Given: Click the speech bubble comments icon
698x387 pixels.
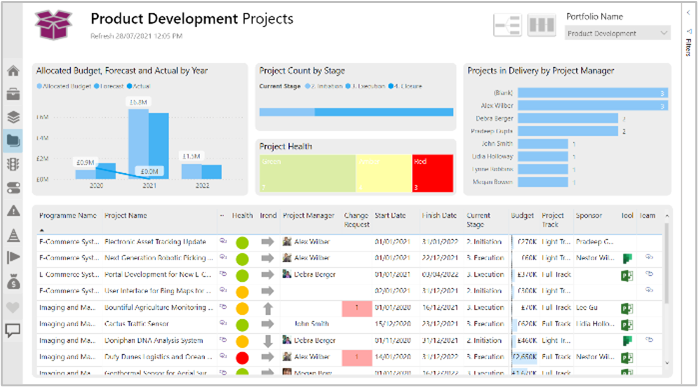Looking at the screenshot, I should click(x=13, y=331).
